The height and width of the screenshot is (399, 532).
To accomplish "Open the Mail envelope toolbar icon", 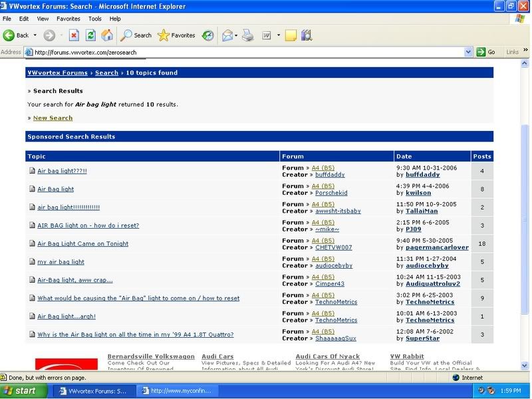I will [227, 35].
